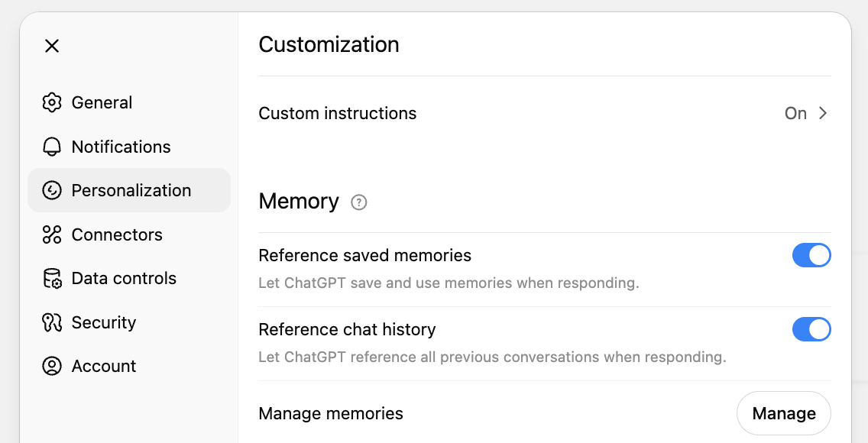This screenshot has height=443, width=868.
Task: Open the Notifications settings tab
Action: (121, 147)
